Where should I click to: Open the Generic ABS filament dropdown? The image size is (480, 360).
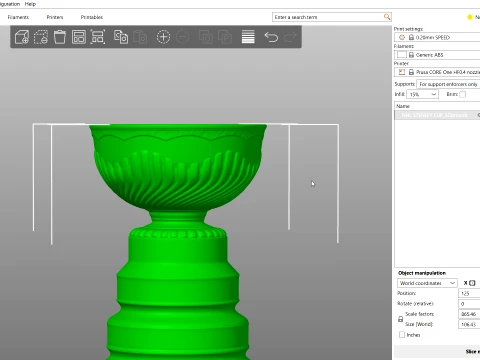[437, 55]
